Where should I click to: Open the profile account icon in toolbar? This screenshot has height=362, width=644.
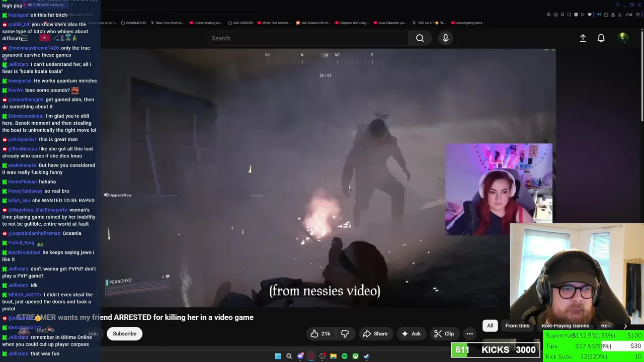pos(613,15)
